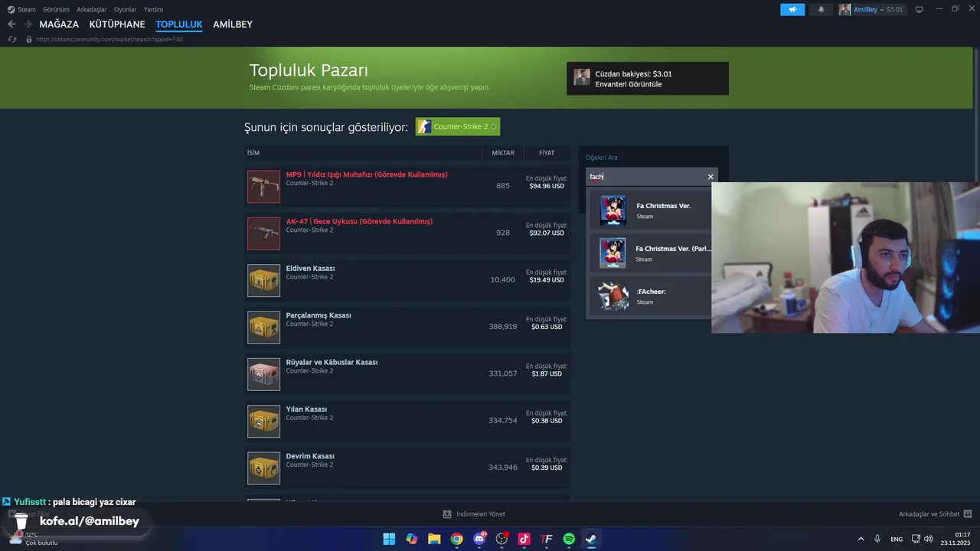Click the Devrim Kasası case icon

tap(264, 468)
